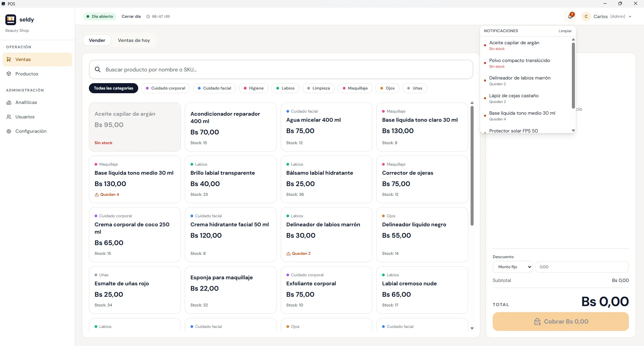Select Todas las categorías filter

113,88
